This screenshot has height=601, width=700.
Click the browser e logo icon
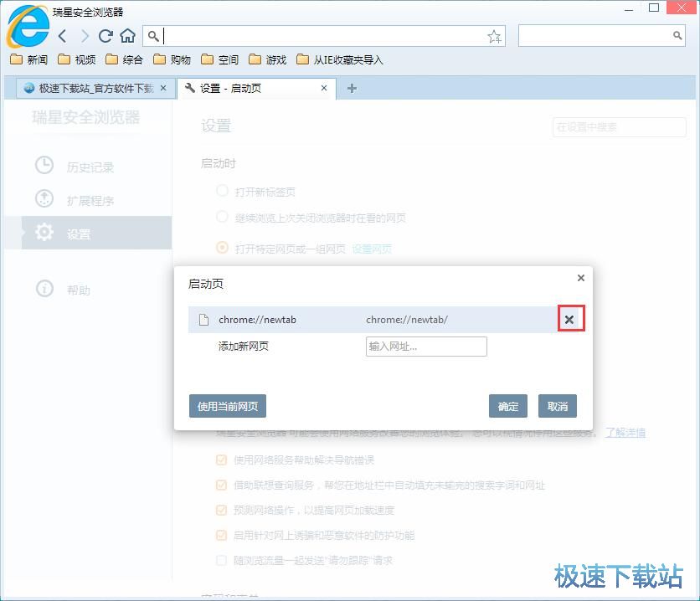coord(28,27)
